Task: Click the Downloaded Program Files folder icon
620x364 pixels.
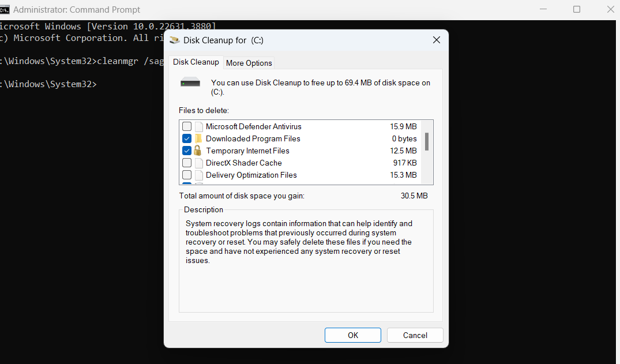Action: coord(198,138)
